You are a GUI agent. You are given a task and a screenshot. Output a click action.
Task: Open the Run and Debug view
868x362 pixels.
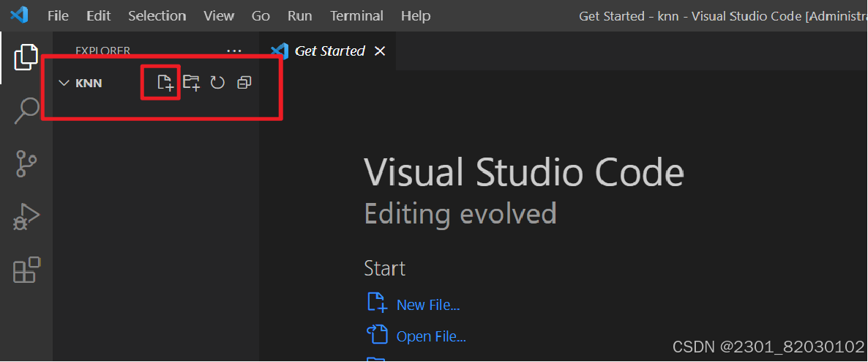tap(26, 218)
